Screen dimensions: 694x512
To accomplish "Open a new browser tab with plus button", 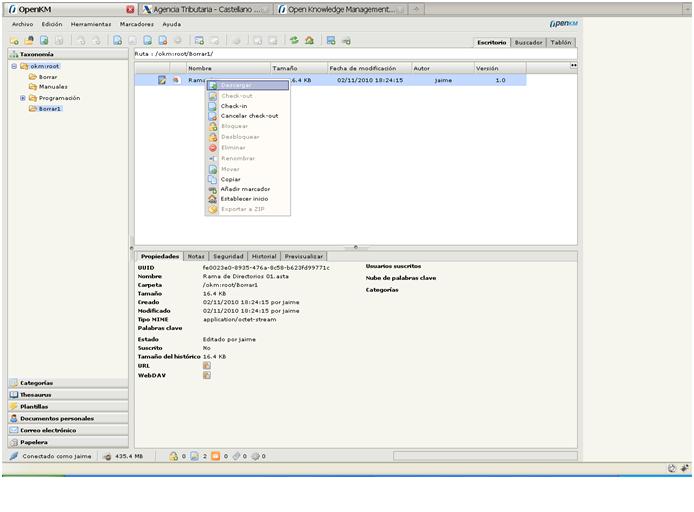I will 416,9.
